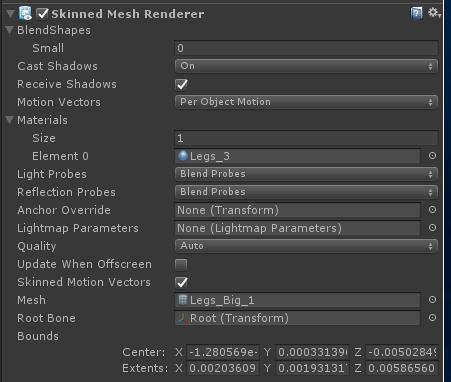Collapse the Materials foldout
The height and width of the screenshot is (382, 451).
coord(10,120)
